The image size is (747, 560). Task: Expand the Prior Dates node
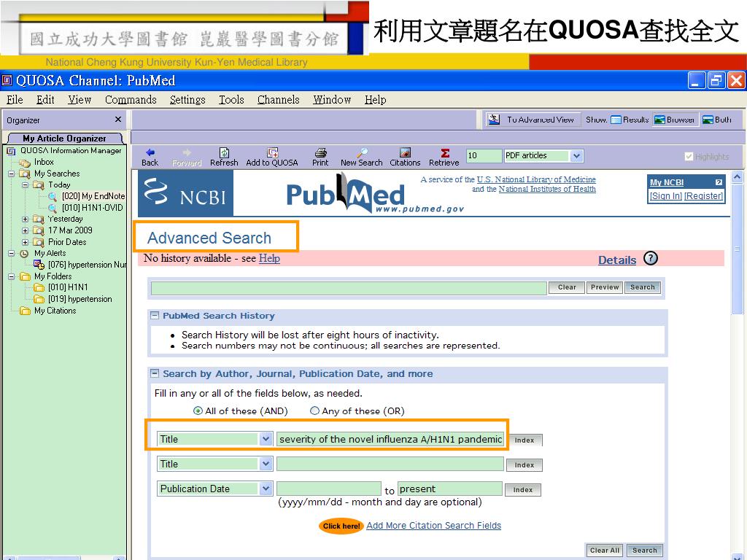click(26, 242)
